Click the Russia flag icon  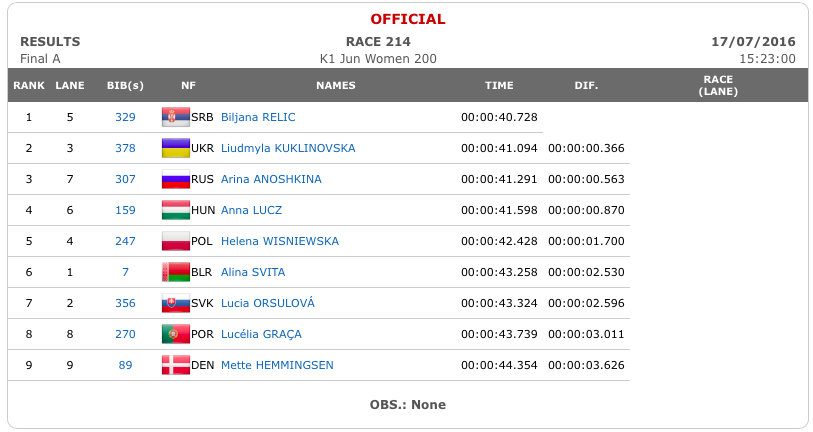tap(176, 179)
